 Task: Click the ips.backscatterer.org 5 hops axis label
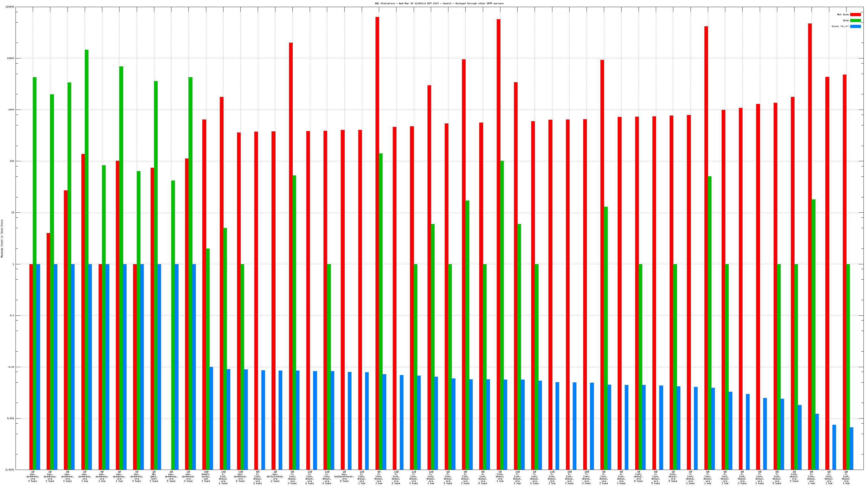[344, 476]
